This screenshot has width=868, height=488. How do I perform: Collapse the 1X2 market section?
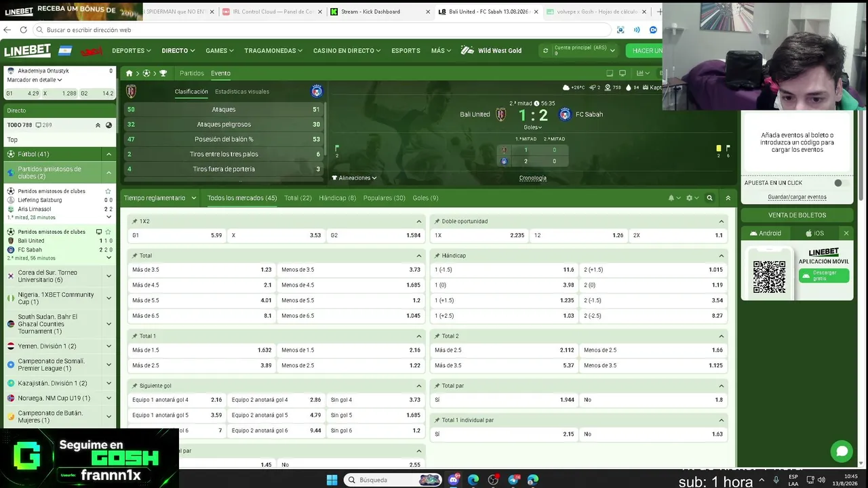click(x=419, y=222)
